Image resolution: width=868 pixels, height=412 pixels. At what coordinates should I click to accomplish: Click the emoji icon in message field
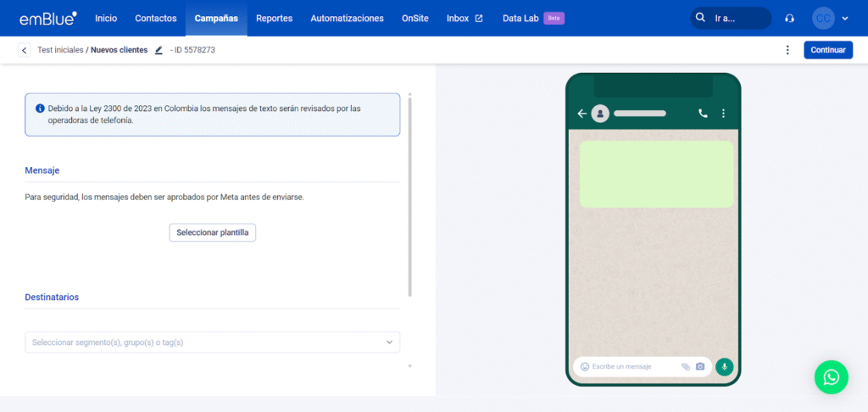click(585, 366)
